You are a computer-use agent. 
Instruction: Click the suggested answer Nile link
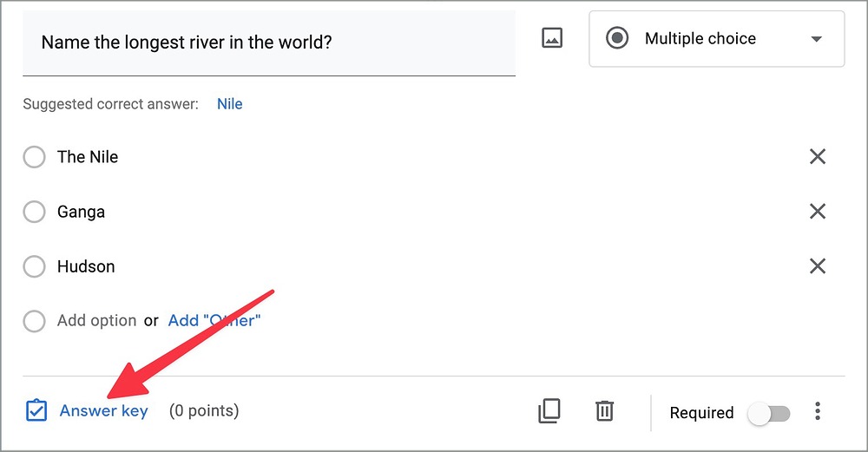coord(230,104)
